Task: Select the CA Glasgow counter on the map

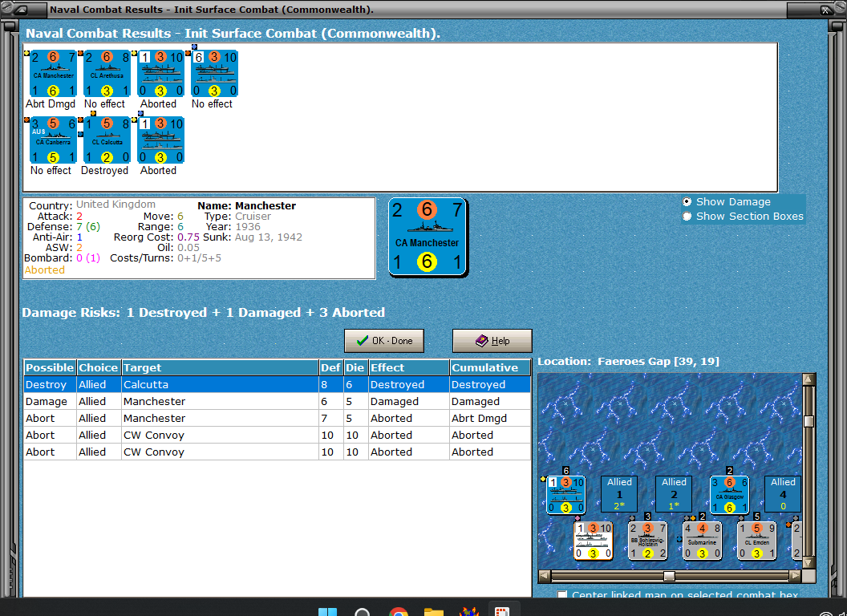Action: pos(729,494)
